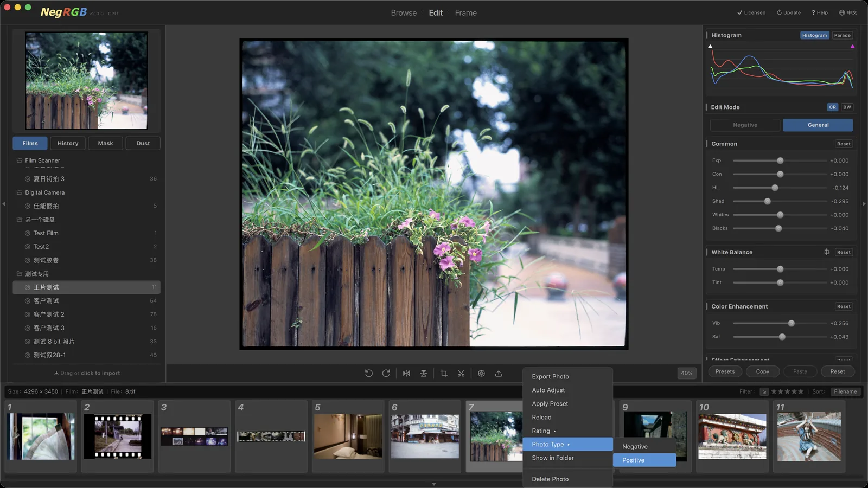Click the scissors icon in toolbar

tap(461, 373)
